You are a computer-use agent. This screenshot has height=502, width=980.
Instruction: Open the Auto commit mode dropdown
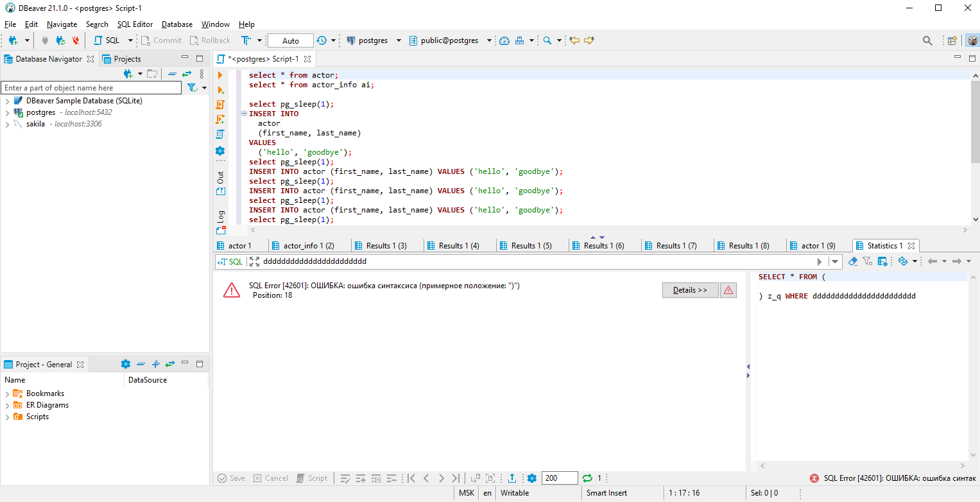(290, 40)
